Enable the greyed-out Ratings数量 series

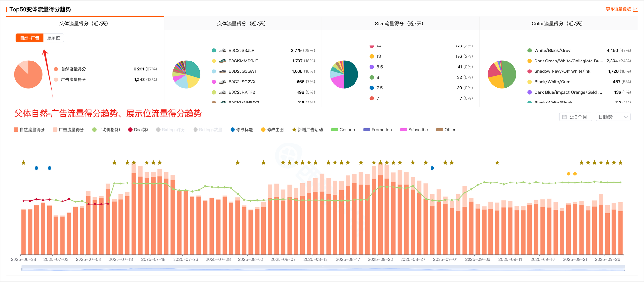[x=208, y=130]
